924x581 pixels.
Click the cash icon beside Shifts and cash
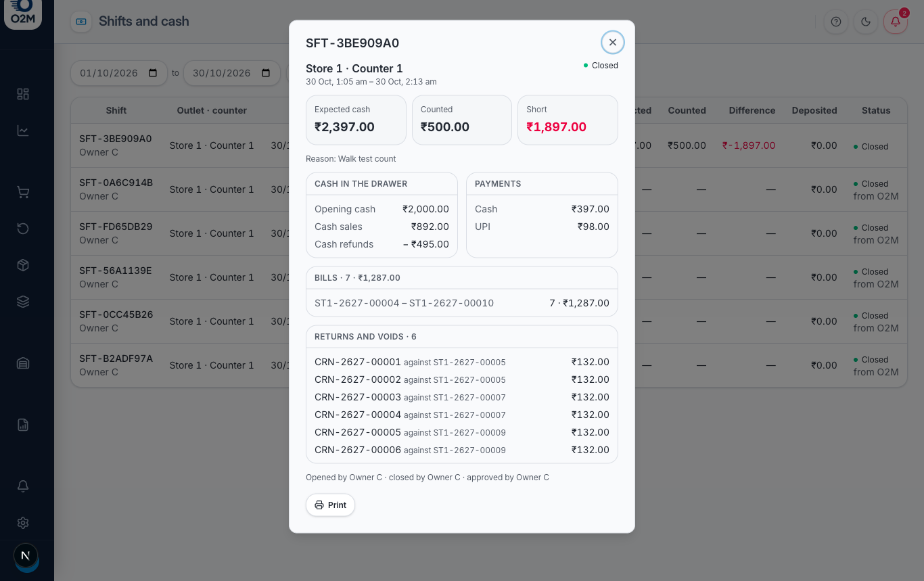[81, 22]
